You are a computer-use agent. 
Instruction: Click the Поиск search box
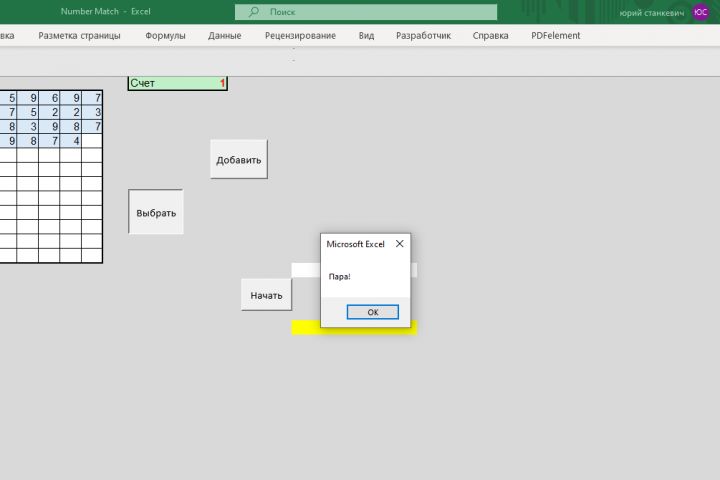(366, 12)
